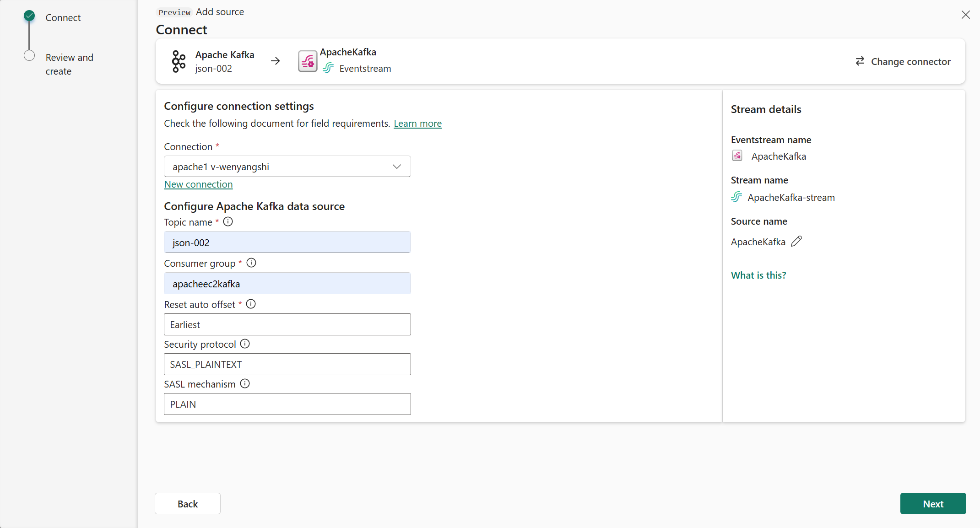The height and width of the screenshot is (528, 980).
Task: Open the Reset auto offset Earliest dropdown
Action: point(287,324)
